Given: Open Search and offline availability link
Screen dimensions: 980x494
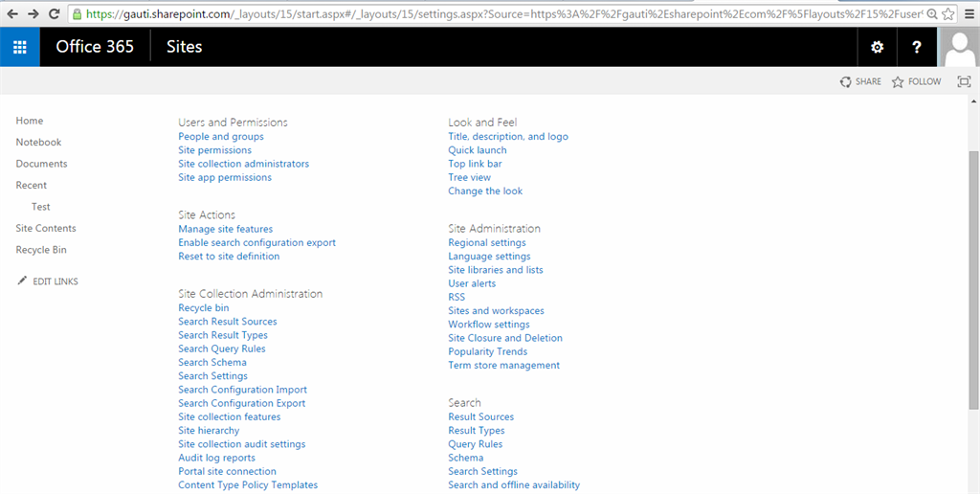Looking at the screenshot, I should point(514,485).
